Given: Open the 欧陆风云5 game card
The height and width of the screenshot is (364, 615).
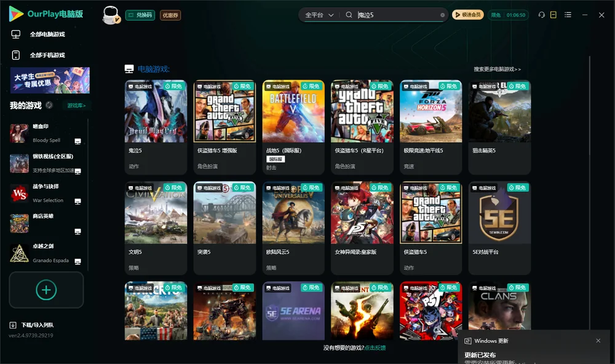Looking at the screenshot, I should coord(293,228).
